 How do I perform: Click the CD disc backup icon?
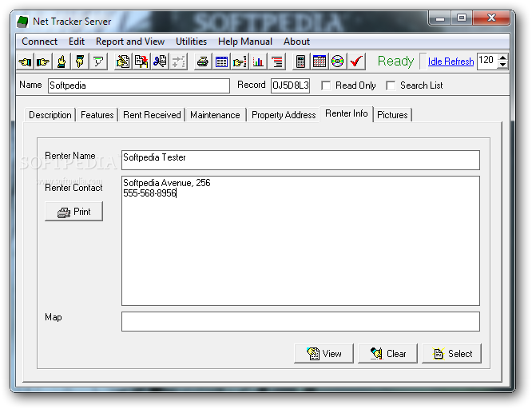pos(337,62)
